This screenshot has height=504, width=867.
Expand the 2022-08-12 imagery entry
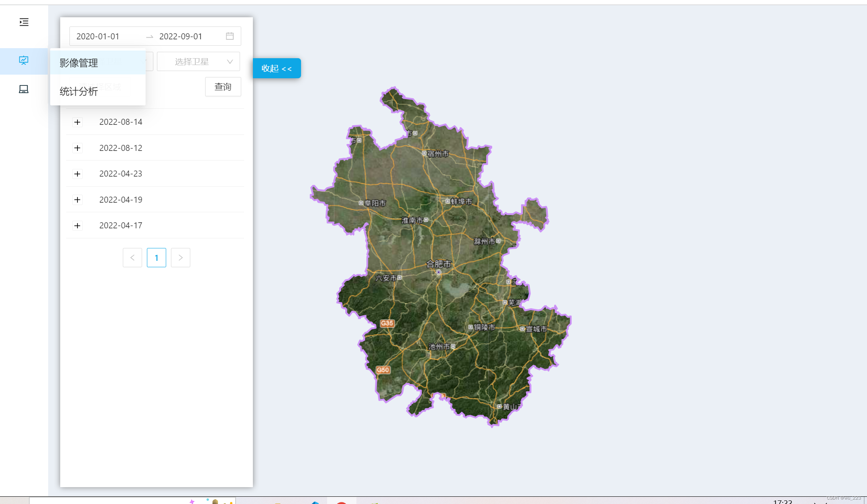pos(77,148)
